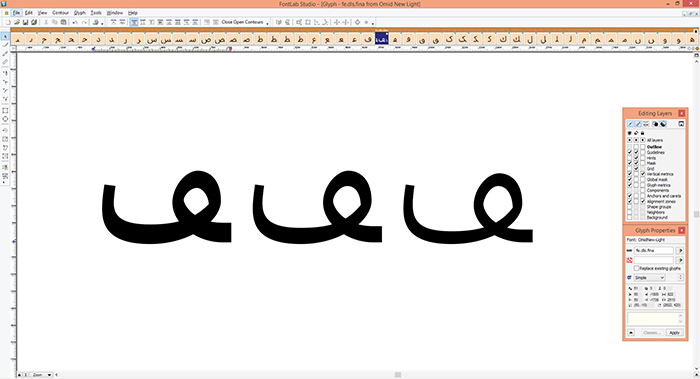Open the Zoom dropdown at bottom left
The height and width of the screenshot is (379, 700).
tap(42, 375)
